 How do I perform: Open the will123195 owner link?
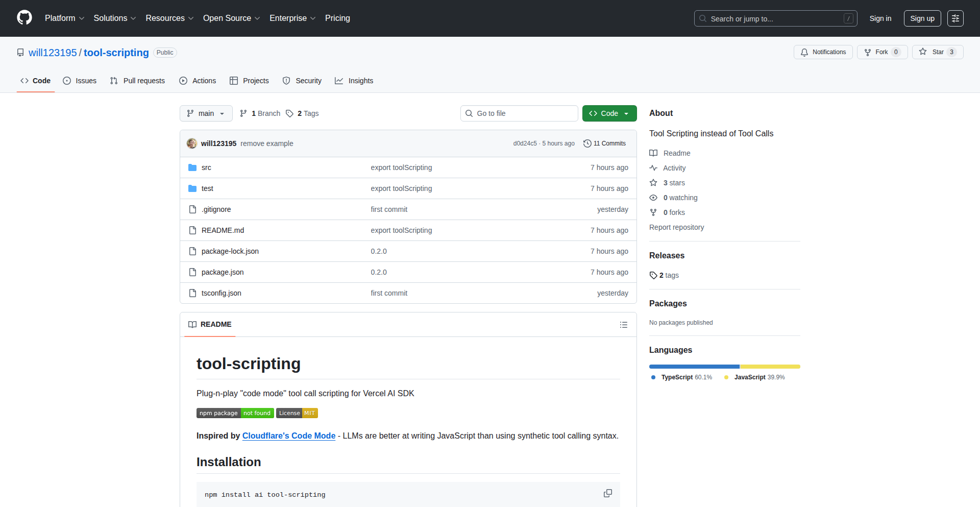[53, 53]
